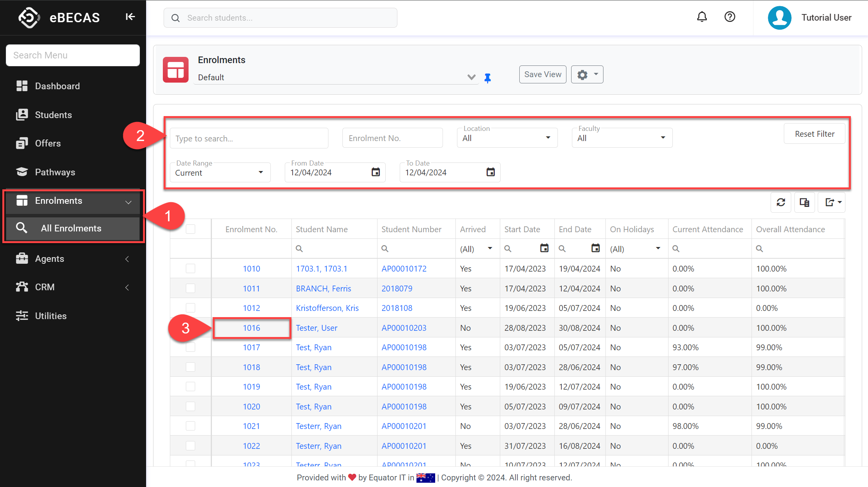Click the End Date filter search icon
Image resolution: width=868 pixels, height=487 pixels.
(562, 249)
